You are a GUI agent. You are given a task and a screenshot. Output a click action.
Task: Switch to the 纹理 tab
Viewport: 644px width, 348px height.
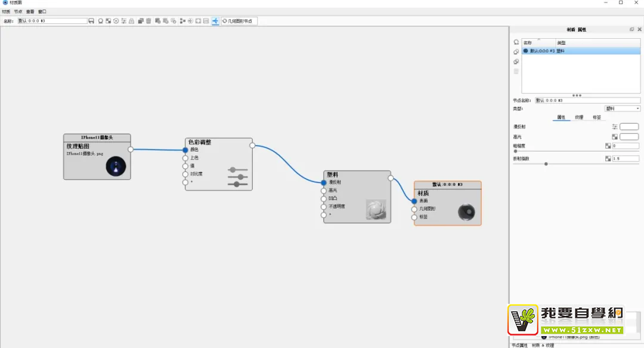[579, 118]
